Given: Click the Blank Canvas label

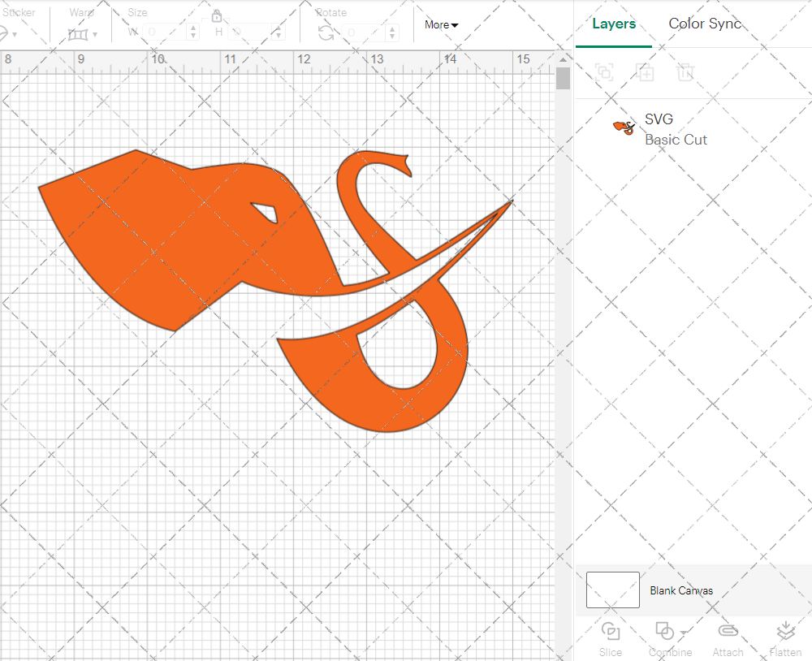Looking at the screenshot, I should pos(681,590).
